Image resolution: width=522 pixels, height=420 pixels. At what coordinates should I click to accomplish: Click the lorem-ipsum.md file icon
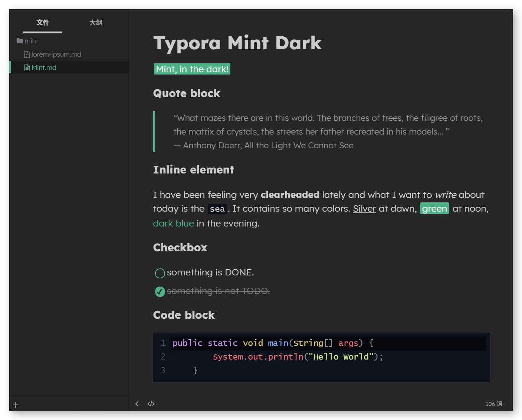click(x=27, y=54)
